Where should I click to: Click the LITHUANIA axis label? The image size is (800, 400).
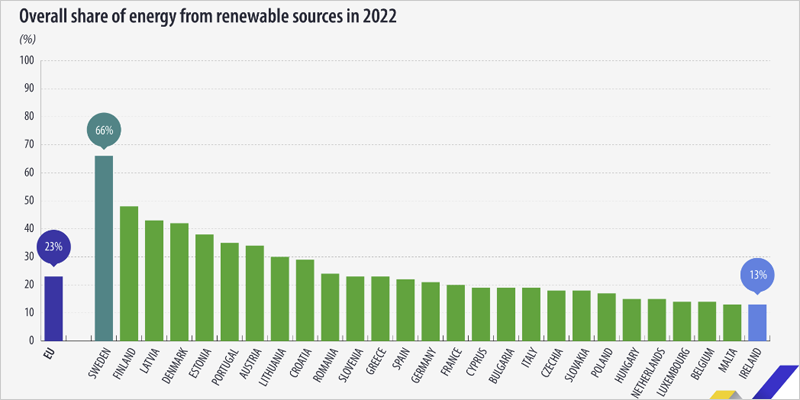point(273,368)
